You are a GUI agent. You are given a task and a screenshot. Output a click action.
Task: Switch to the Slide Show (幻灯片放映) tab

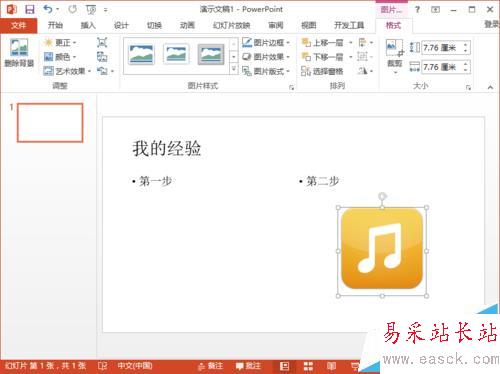point(232,25)
